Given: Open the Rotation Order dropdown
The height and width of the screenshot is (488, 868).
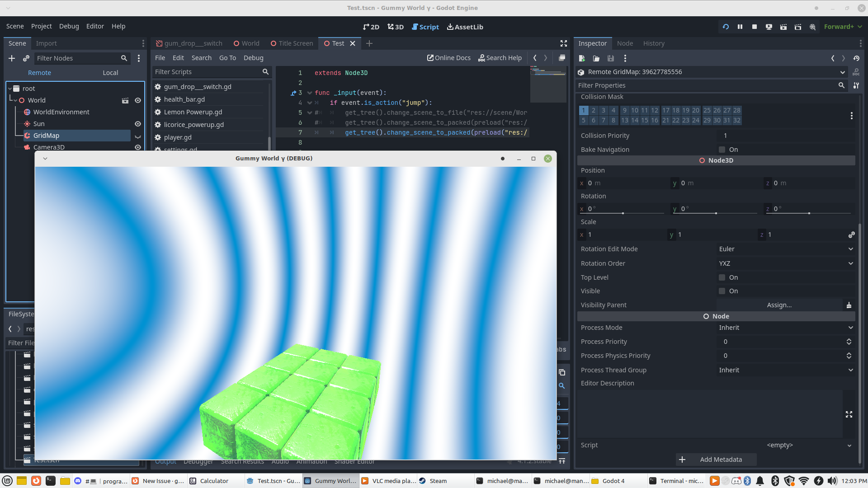Looking at the screenshot, I should (x=786, y=263).
